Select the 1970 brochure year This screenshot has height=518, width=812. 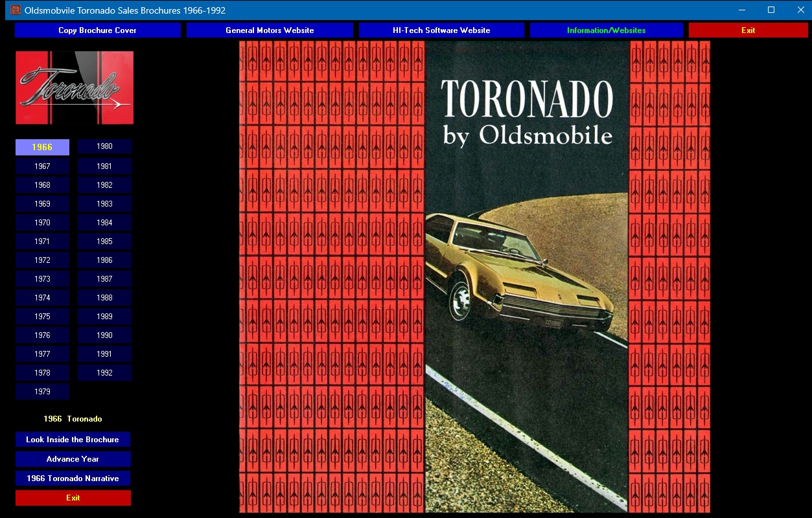point(42,223)
